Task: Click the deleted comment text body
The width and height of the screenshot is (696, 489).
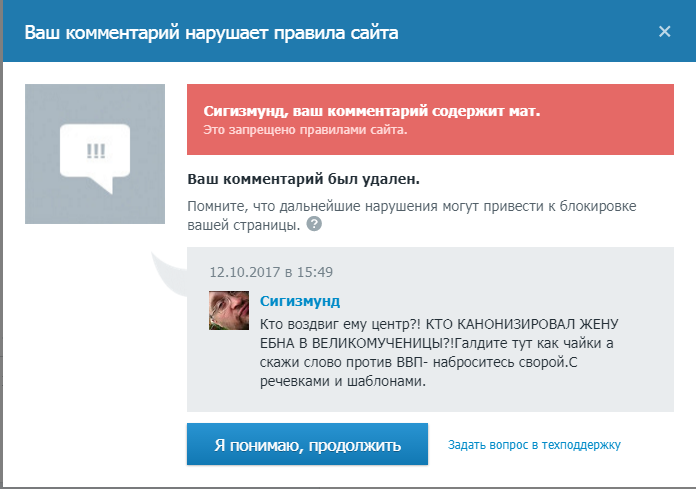Action: tap(439, 352)
